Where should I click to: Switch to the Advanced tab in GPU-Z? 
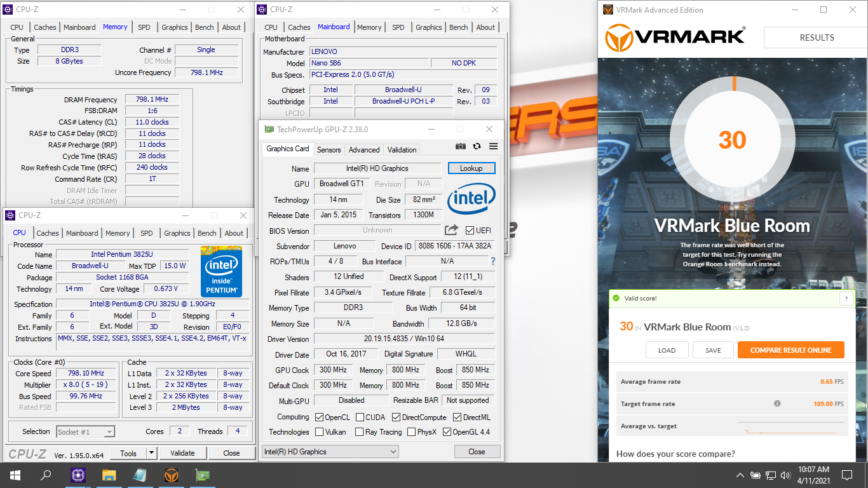[x=364, y=149]
